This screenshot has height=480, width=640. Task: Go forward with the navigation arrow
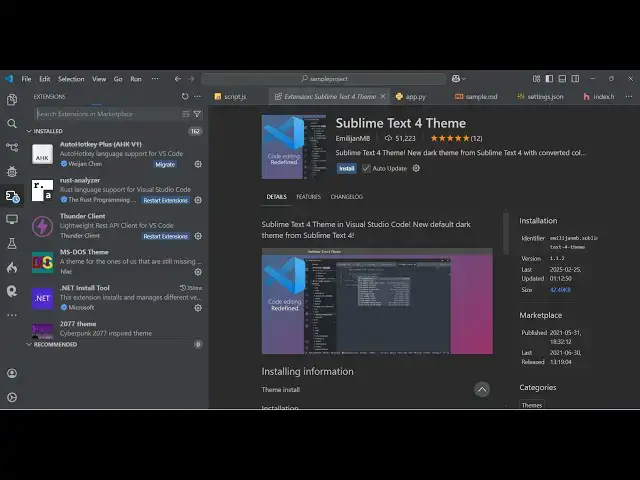[191, 79]
